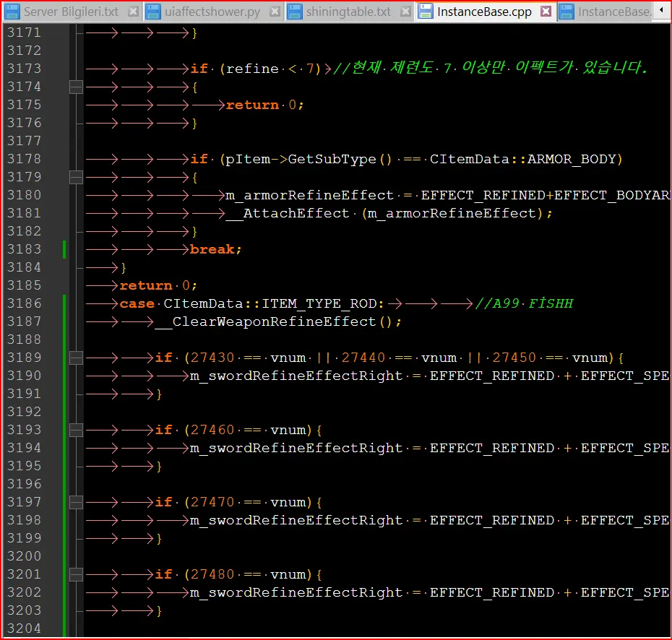The width and height of the screenshot is (672, 640).
Task: Click the save icon on Server Bilgileri.txt tab
Action: click(12, 12)
